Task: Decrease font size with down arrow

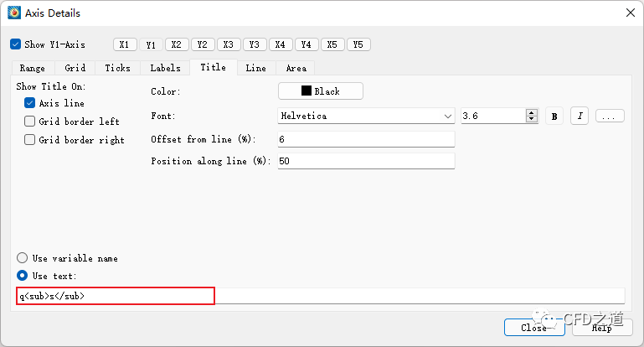Action: (x=531, y=120)
